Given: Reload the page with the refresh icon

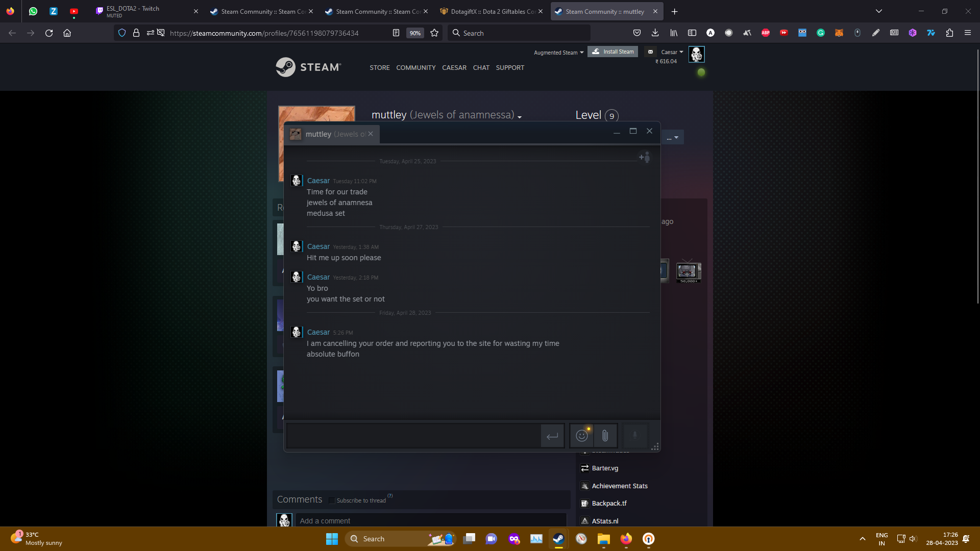Looking at the screenshot, I should click(49, 33).
